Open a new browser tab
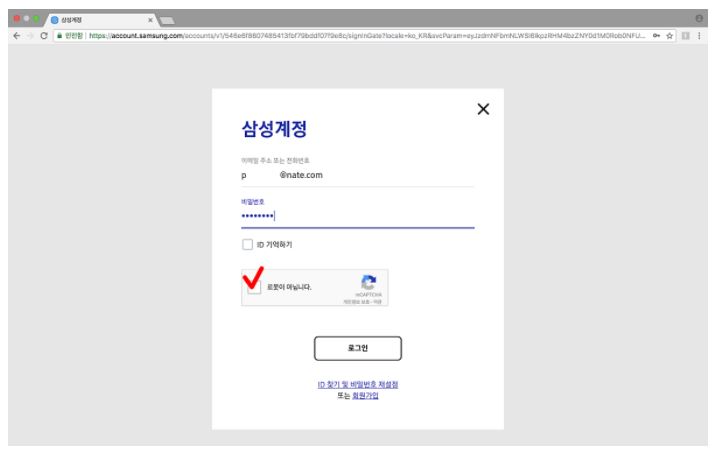 tap(167, 20)
